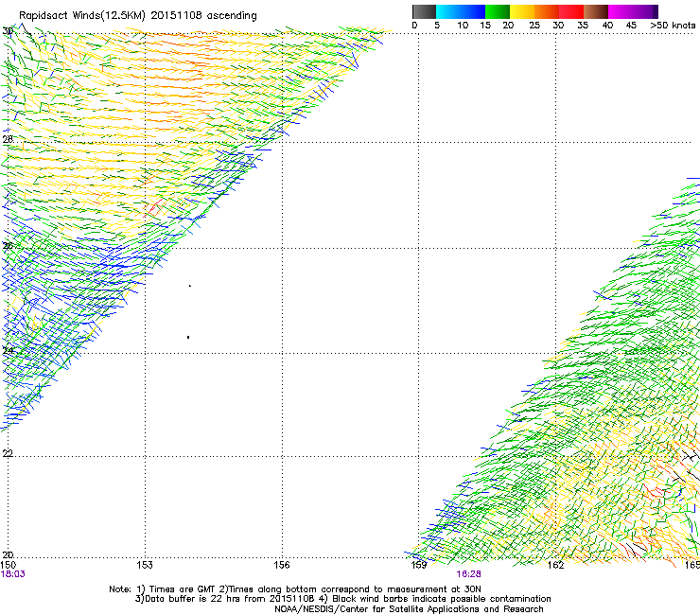Click the latitude "26" axis label
Screen dimensions: 700x615
tap(8, 246)
